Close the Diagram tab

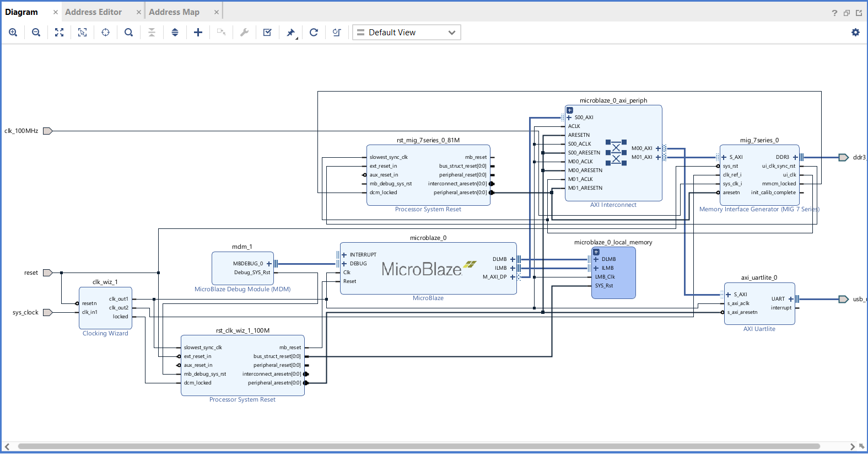pyautogui.click(x=56, y=12)
